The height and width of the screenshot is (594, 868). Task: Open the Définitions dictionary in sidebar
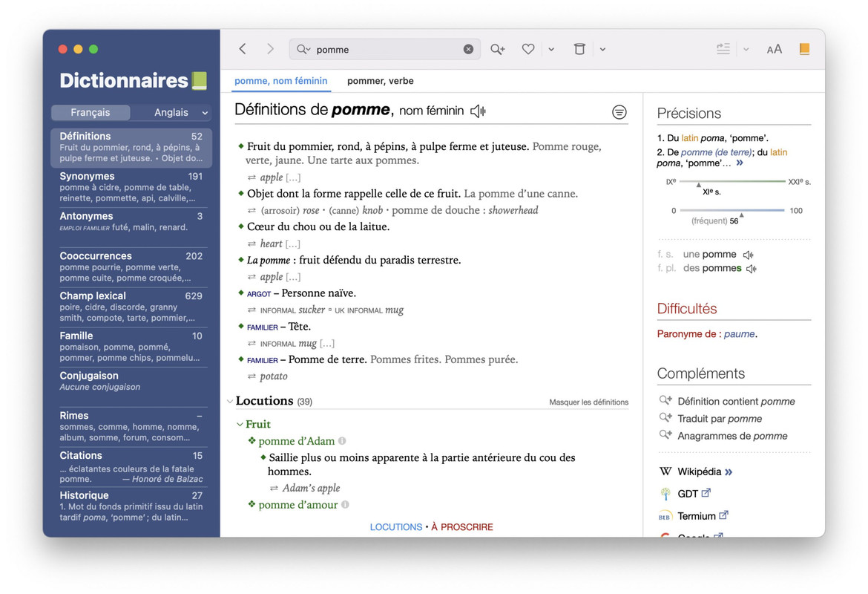(x=131, y=148)
